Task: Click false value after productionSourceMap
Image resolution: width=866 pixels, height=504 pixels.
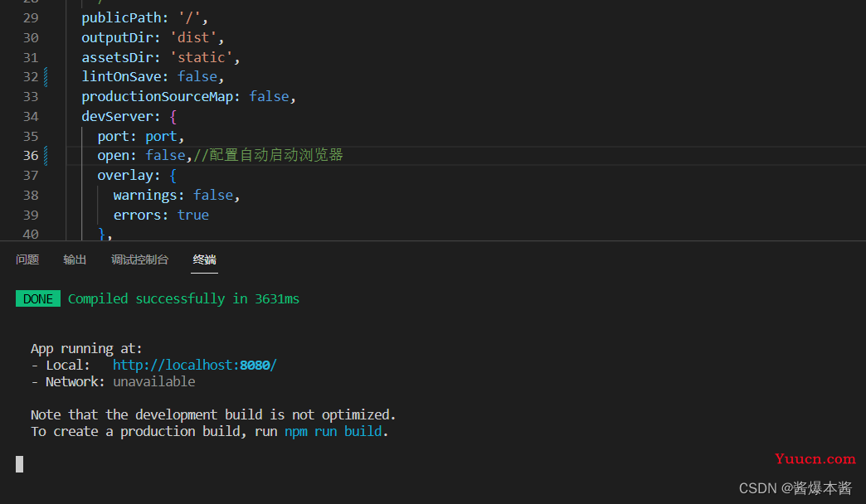Action: (x=269, y=97)
